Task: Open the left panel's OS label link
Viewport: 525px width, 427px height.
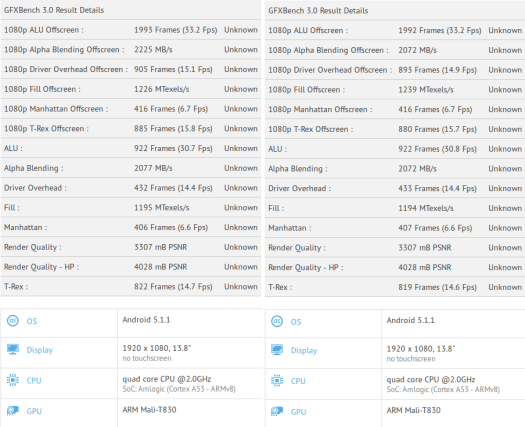Action: (x=32, y=321)
